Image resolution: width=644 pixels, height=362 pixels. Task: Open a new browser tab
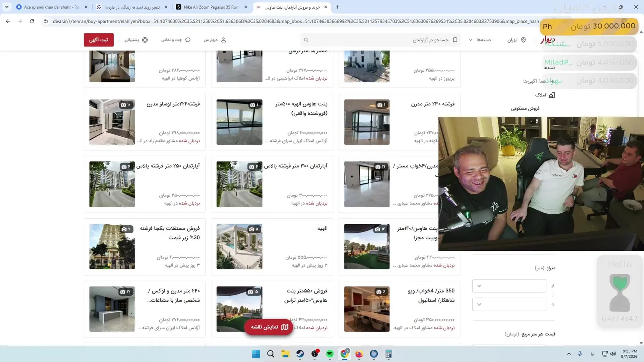click(x=337, y=7)
